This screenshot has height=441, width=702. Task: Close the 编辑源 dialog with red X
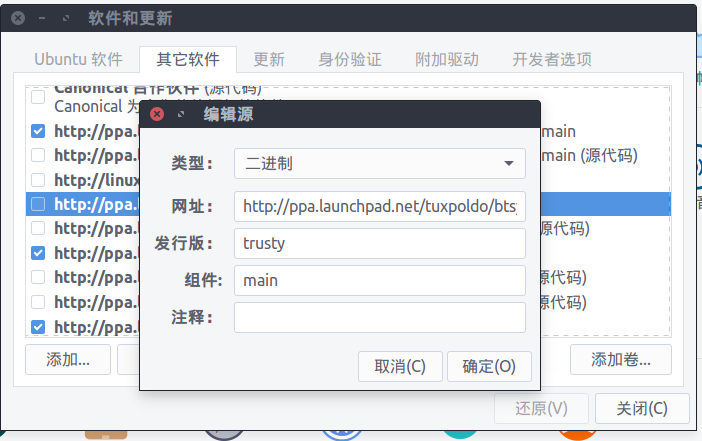157,114
